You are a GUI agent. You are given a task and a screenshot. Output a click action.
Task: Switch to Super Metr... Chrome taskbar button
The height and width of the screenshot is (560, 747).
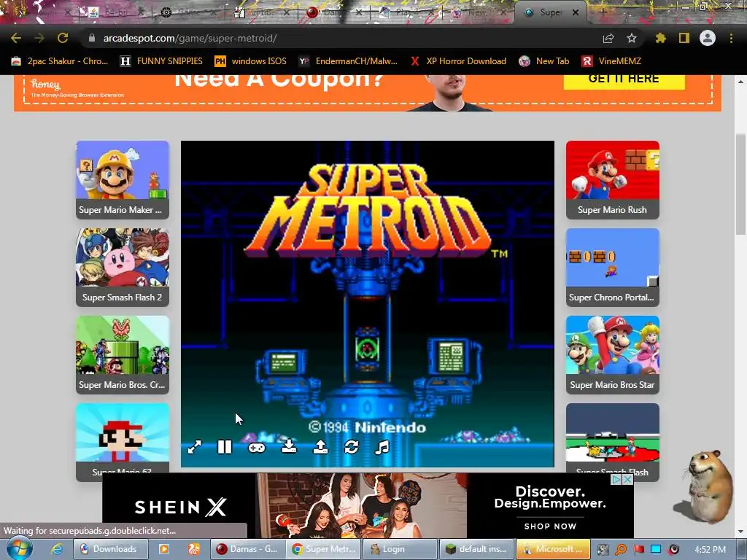[x=324, y=549]
